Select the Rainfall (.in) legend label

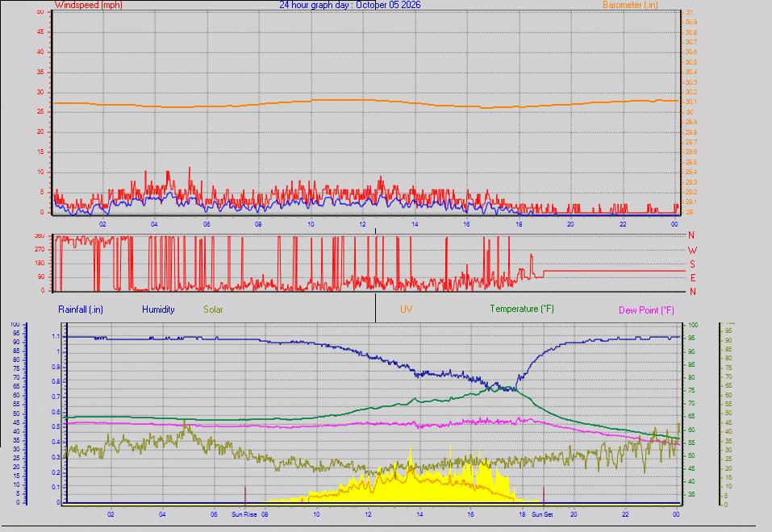pos(81,310)
